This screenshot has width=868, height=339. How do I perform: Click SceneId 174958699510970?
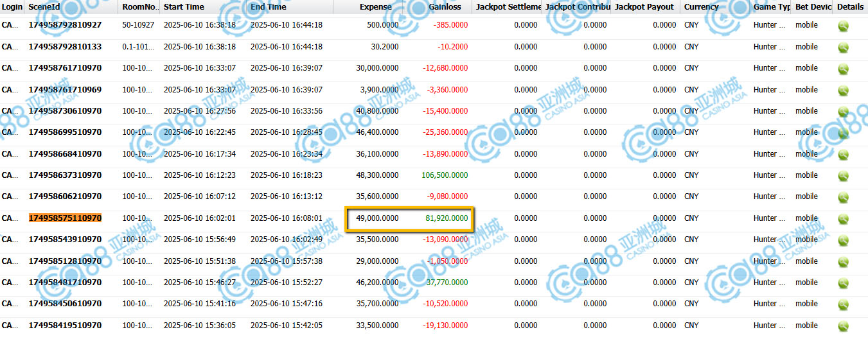(x=65, y=132)
